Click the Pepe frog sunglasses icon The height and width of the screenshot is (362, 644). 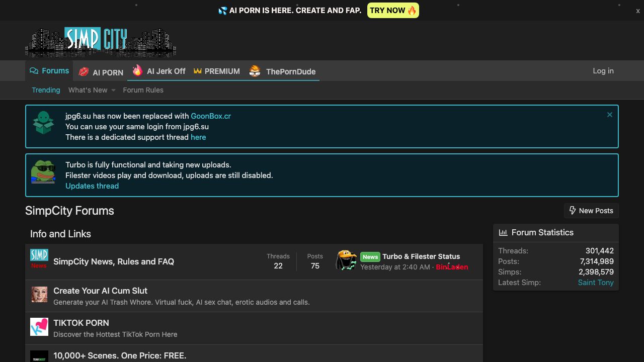[43, 172]
